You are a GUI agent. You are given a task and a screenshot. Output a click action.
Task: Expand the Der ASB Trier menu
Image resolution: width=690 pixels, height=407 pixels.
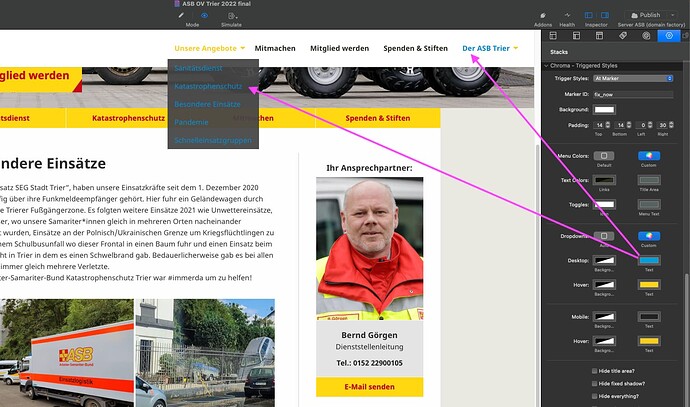pyautogui.click(x=490, y=48)
